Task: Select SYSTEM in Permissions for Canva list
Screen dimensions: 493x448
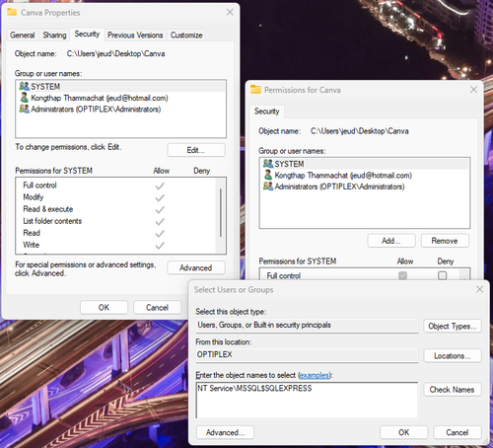Action: [x=364, y=164]
